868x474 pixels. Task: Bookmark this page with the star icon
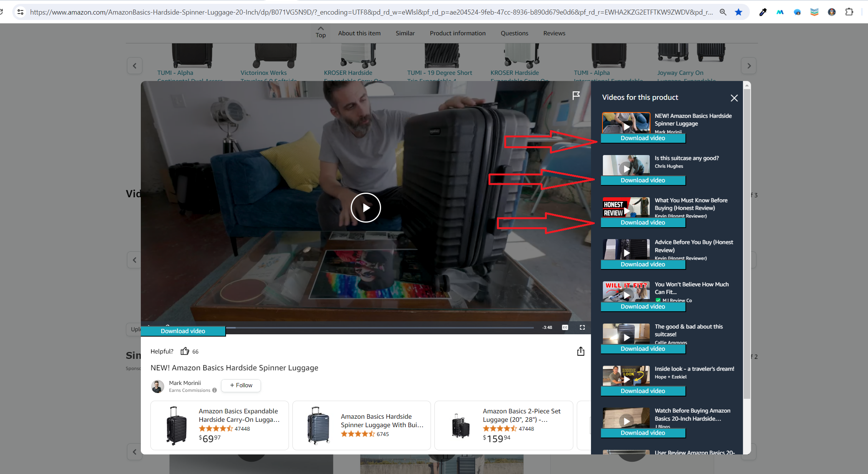(738, 12)
